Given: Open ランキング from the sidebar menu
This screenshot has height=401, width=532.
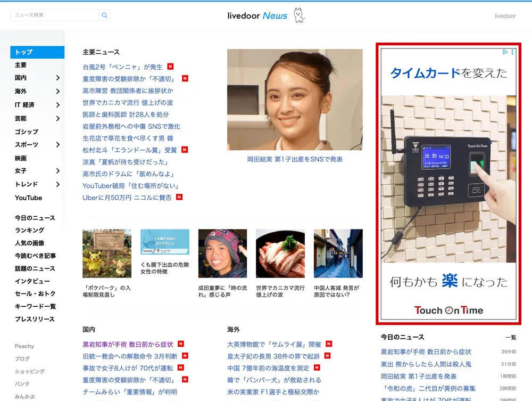Looking at the screenshot, I should click(x=30, y=230).
